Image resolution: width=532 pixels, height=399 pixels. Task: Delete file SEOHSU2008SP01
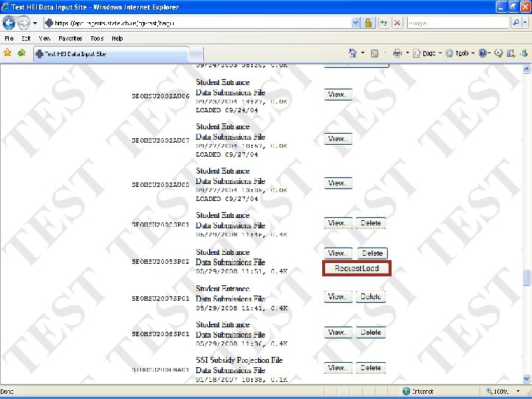[370, 332]
